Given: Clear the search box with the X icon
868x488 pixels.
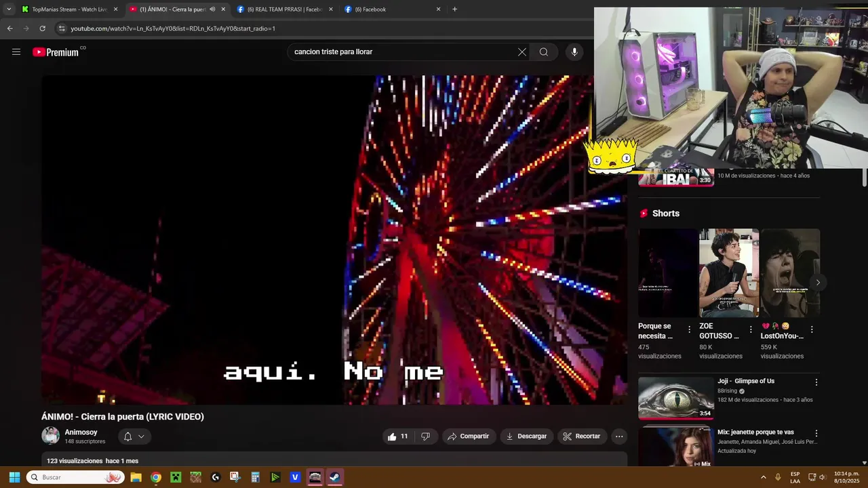Looking at the screenshot, I should point(522,52).
